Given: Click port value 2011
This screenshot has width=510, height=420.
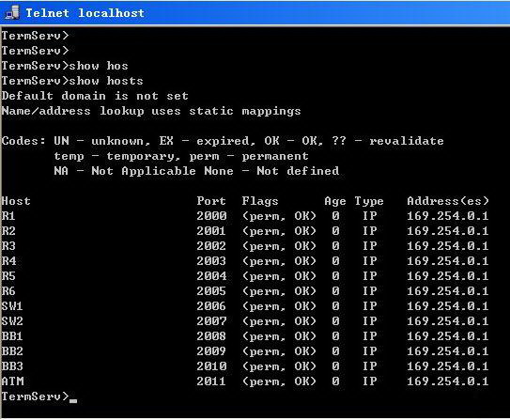Looking at the screenshot, I should (x=211, y=381).
